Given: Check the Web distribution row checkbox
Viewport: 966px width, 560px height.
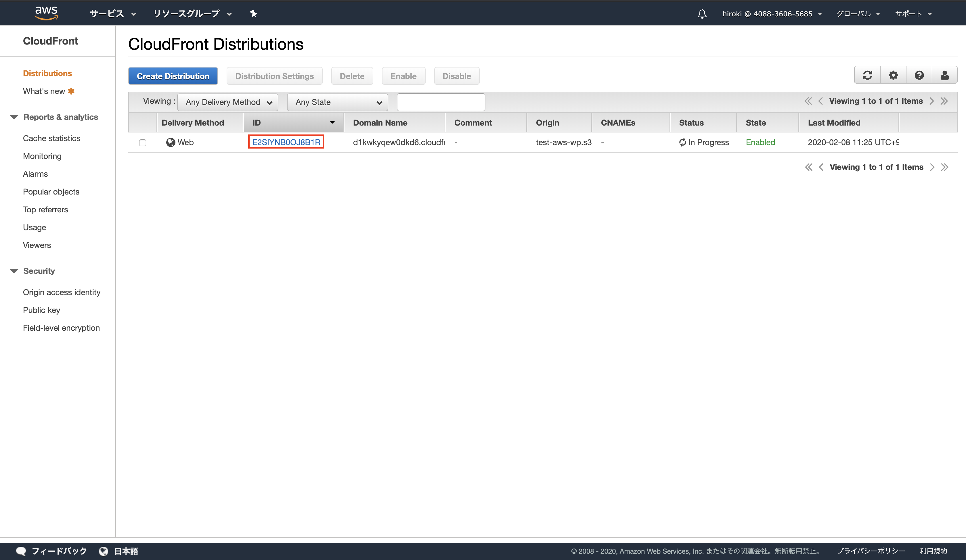Looking at the screenshot, I should [143, 143].
